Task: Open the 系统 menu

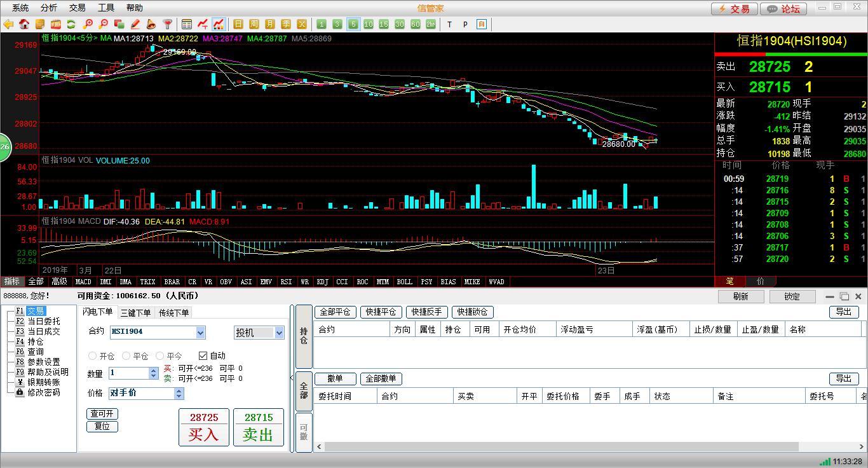Action: tap(20, 8)
